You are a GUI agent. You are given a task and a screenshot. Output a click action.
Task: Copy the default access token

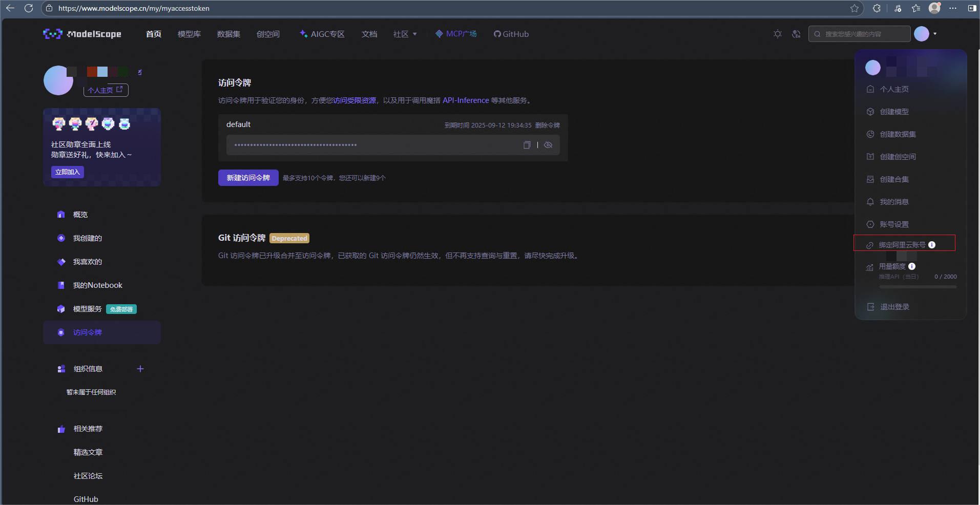[x=526, y=145]
